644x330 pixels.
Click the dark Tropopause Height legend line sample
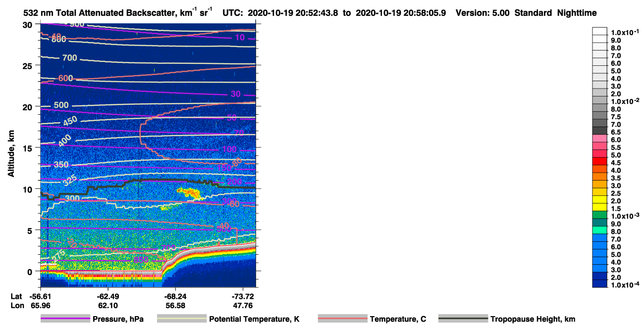click(463, 319)
